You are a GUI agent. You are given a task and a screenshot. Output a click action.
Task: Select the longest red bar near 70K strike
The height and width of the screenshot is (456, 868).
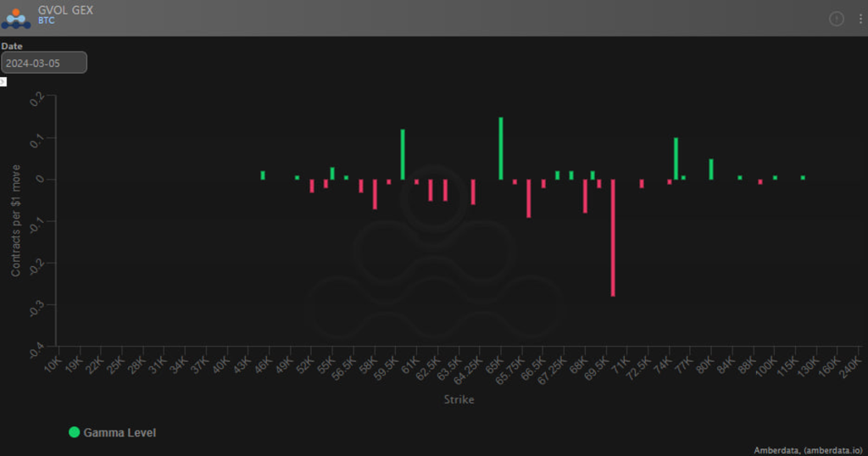click(612, 237)
